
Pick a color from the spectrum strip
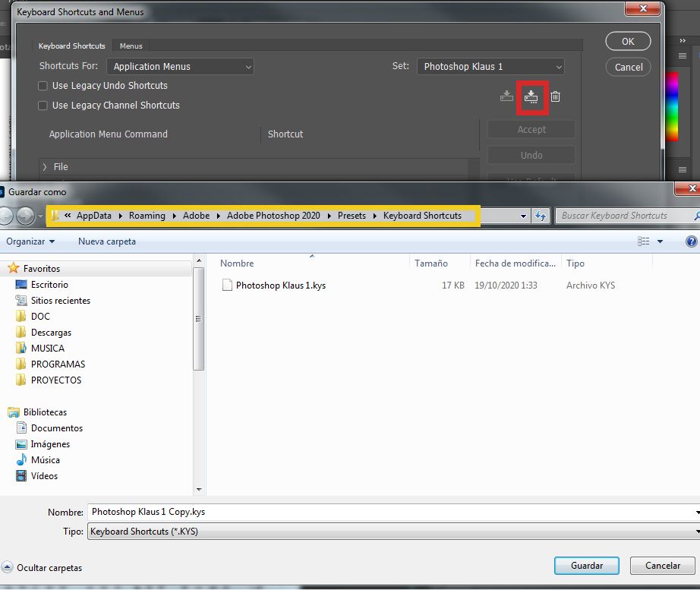tap(671, 106)
